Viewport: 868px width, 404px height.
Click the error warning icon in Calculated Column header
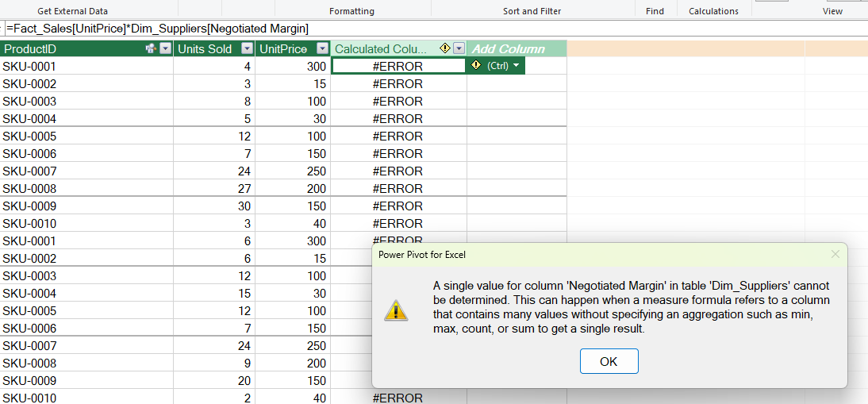coord(444,48)
